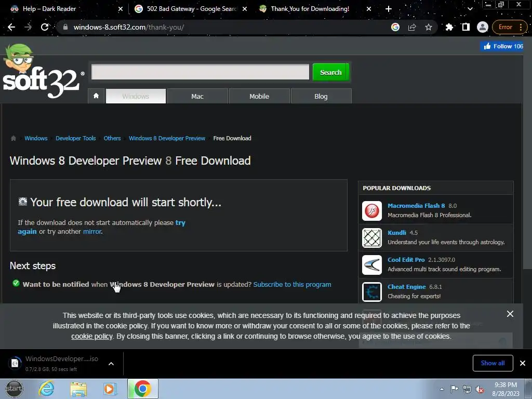Open File Explorer from the taskbar
This screenshot has height=399, width=532.
[x=78, y=389]
